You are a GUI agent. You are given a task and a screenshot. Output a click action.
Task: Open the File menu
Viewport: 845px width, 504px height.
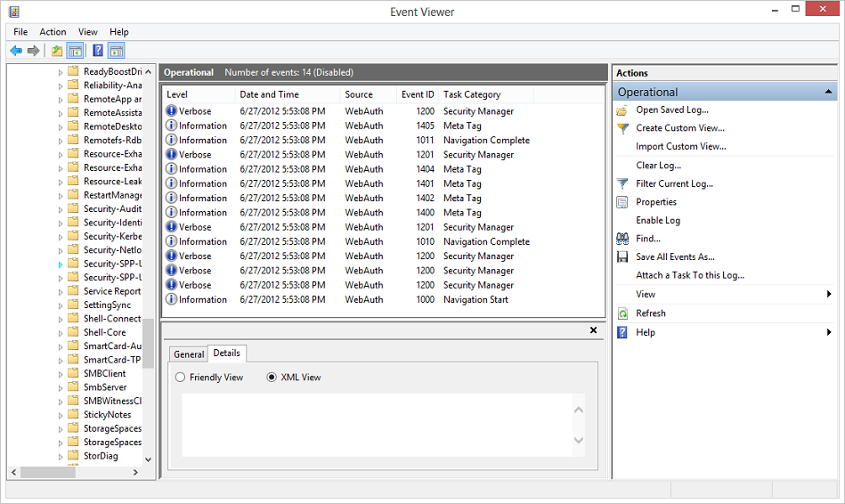(x=20, y=32)
